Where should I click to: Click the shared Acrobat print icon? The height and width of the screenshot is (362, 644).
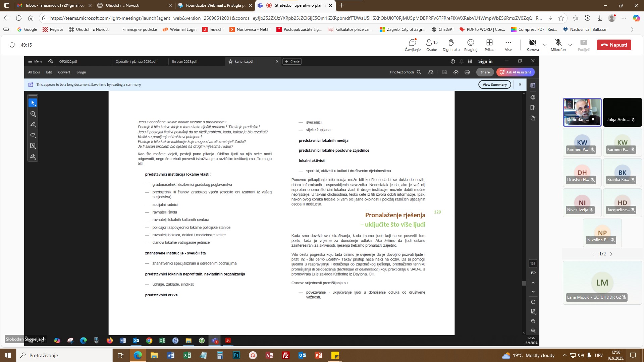point(467,72)
